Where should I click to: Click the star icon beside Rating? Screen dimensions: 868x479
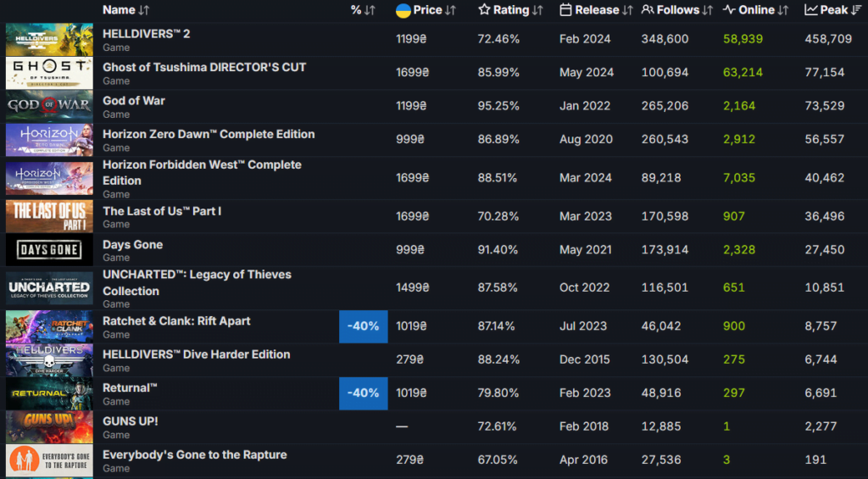point(484,10)
